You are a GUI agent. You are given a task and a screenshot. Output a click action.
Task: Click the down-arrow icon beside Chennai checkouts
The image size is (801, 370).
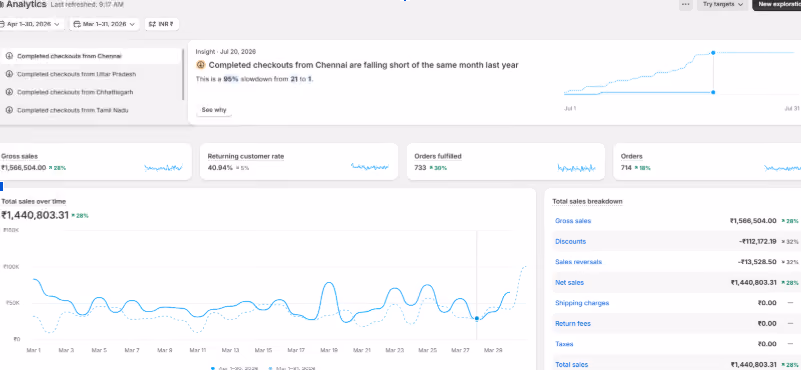point(9,56)
